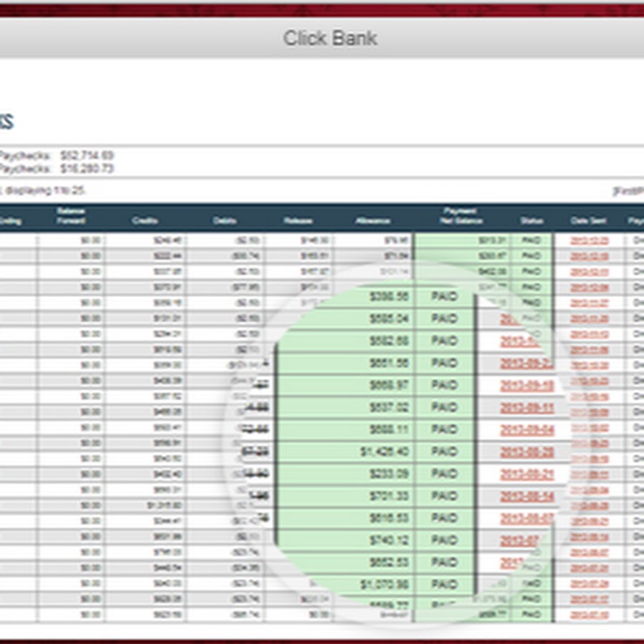
Task: Open the magnified 2013-09-04 date link
Action: pyautogui.click(x=527, y=429)
